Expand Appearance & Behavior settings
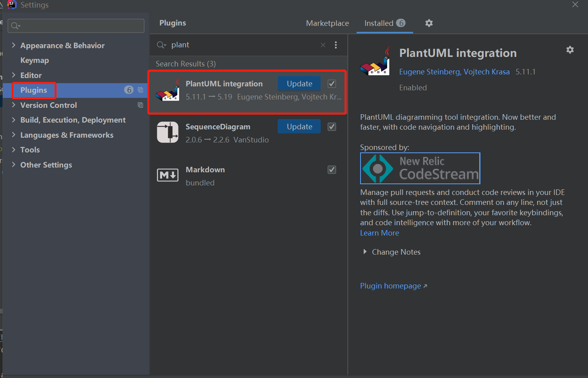588x378 pixels. tap(14, 45)
